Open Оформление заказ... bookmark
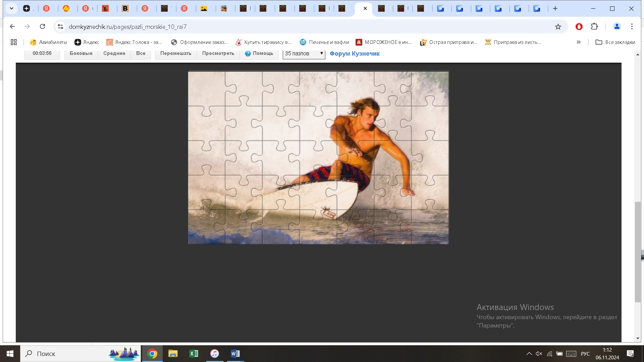The height and width of the screenshot is (362, 644). coord(200,42)
